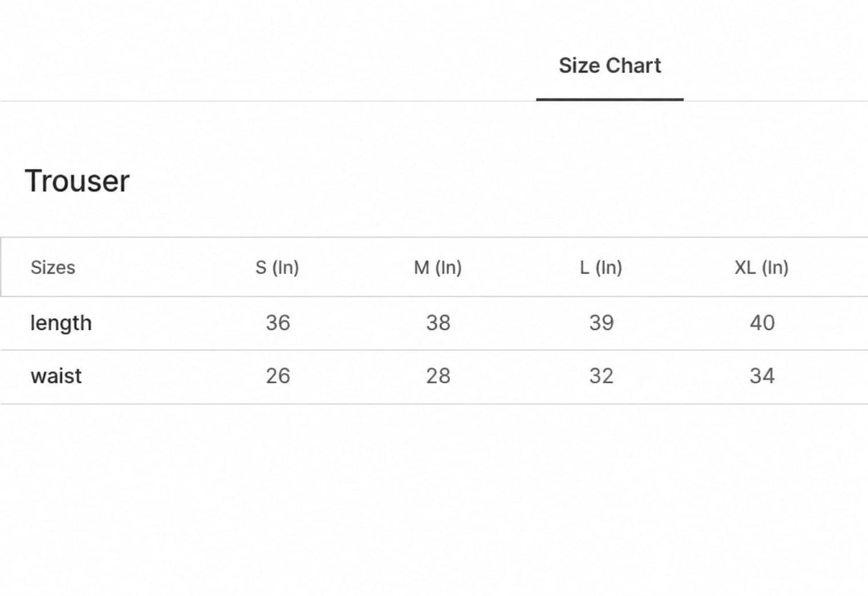Select waist value 34 for size XL
The height and width of the screenshot is (596, 868).
pos(762,376)
